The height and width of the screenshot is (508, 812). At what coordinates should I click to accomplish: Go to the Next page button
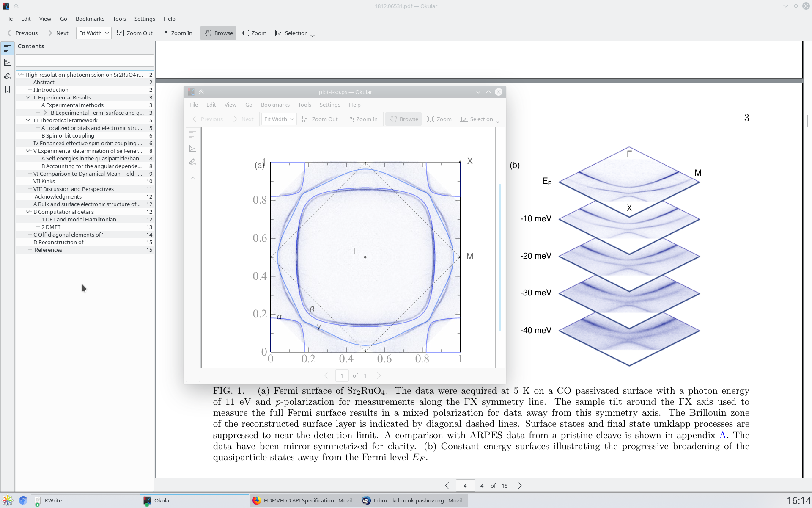58,33
